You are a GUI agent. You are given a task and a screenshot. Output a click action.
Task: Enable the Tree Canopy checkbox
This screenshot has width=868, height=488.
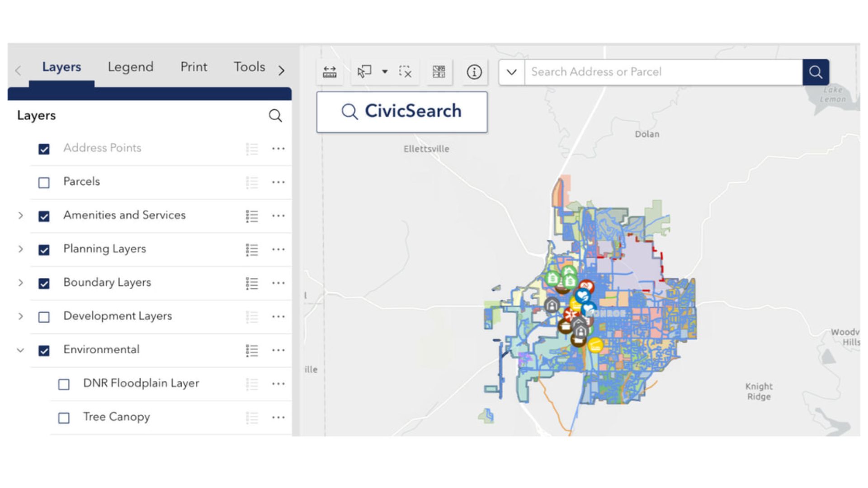coord(64,418)
